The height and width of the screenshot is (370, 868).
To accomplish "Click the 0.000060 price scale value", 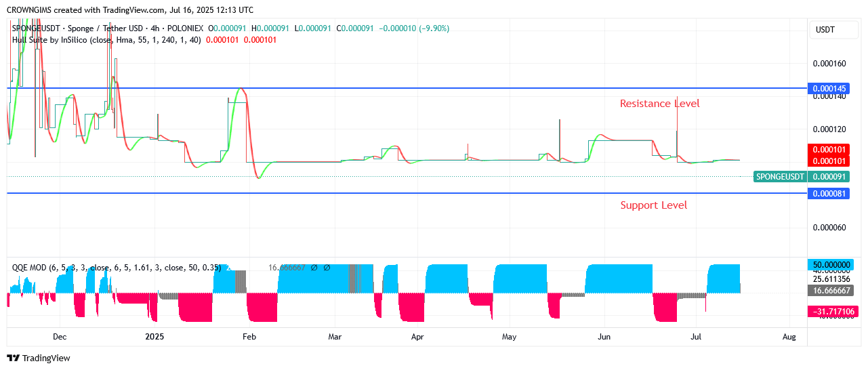I will (829, 228).
